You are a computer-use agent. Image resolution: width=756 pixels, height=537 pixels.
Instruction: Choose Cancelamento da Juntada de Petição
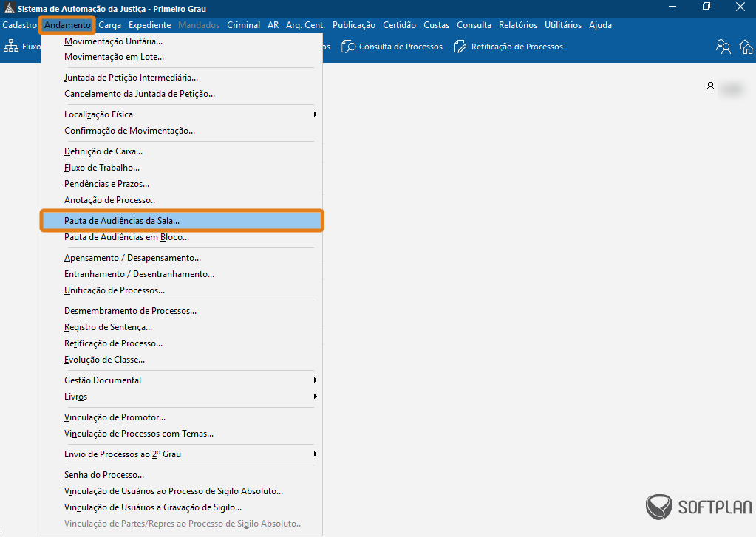pyautogui.click(x=182, y=94)
